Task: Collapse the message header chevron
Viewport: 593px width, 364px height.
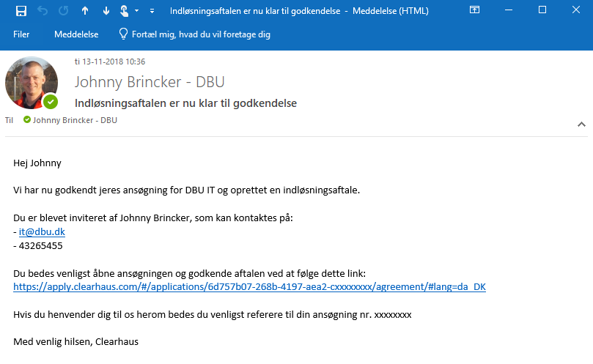Action: (x=582, y=125)
